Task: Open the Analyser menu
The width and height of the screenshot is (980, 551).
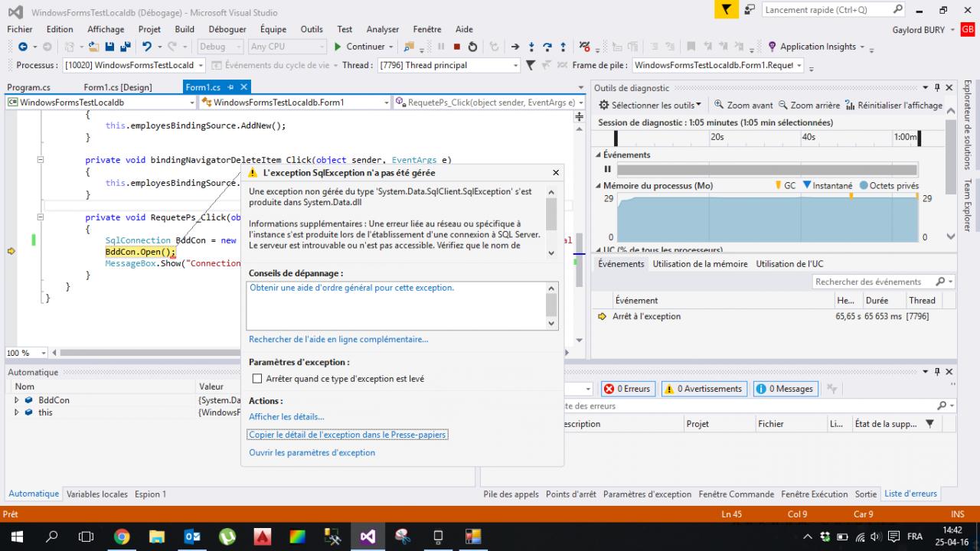Action: click(383, 29)
